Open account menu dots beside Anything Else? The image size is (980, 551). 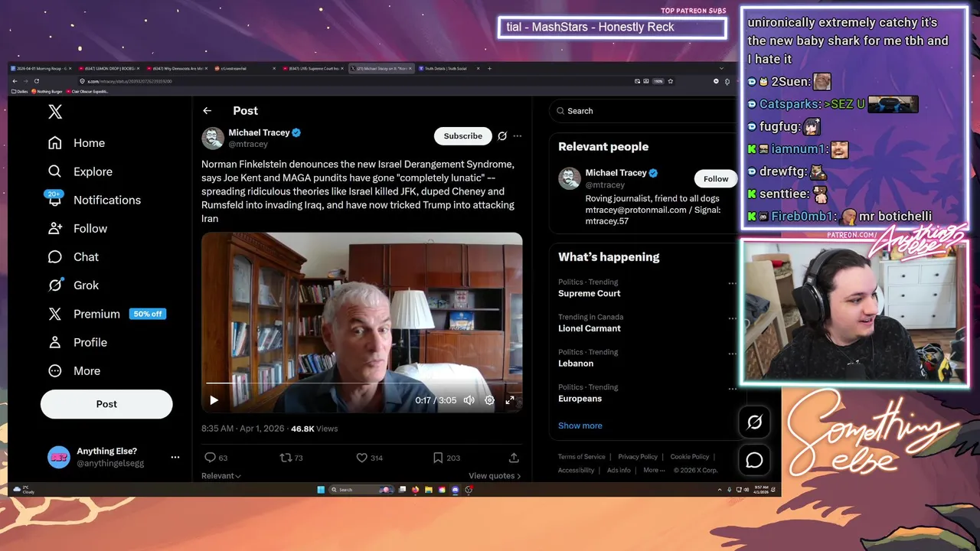click(175, 457)
